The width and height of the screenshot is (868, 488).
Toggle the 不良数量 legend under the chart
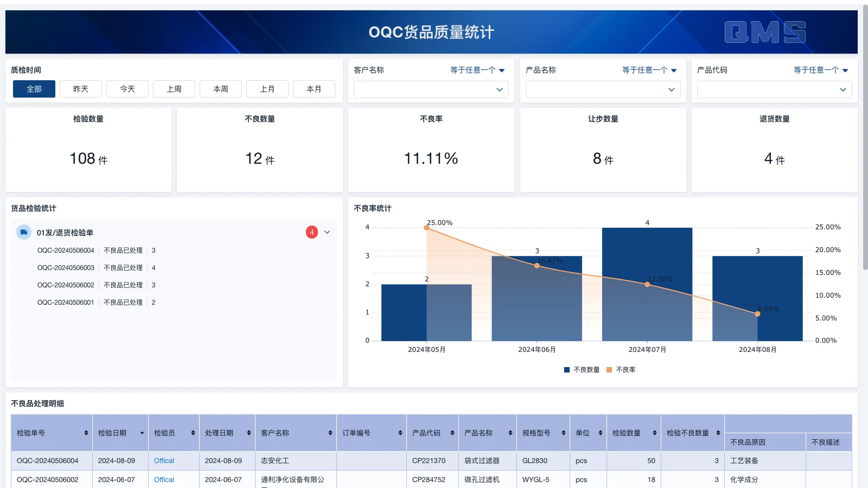tap(581, 369)
